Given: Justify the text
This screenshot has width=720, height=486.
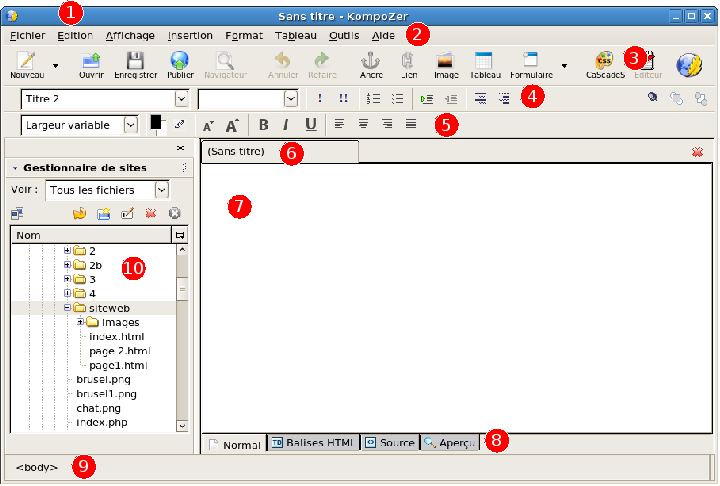Looking at the screenshot, I should click(x=411, y=124).
